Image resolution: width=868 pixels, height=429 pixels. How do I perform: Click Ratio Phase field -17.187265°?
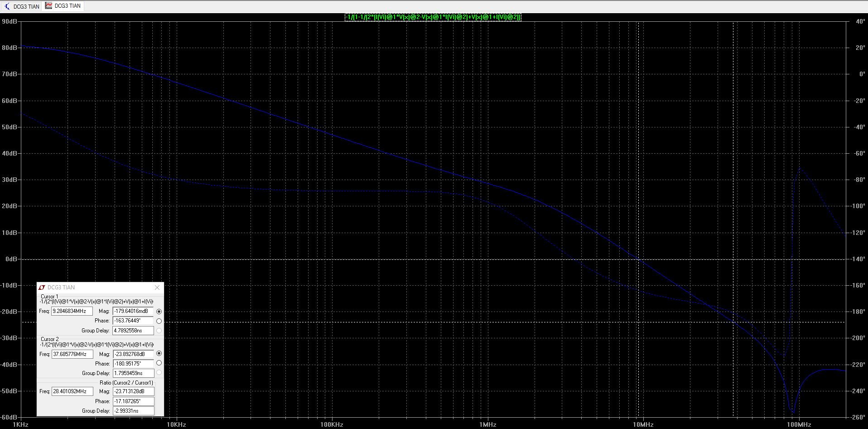[134, 401]
